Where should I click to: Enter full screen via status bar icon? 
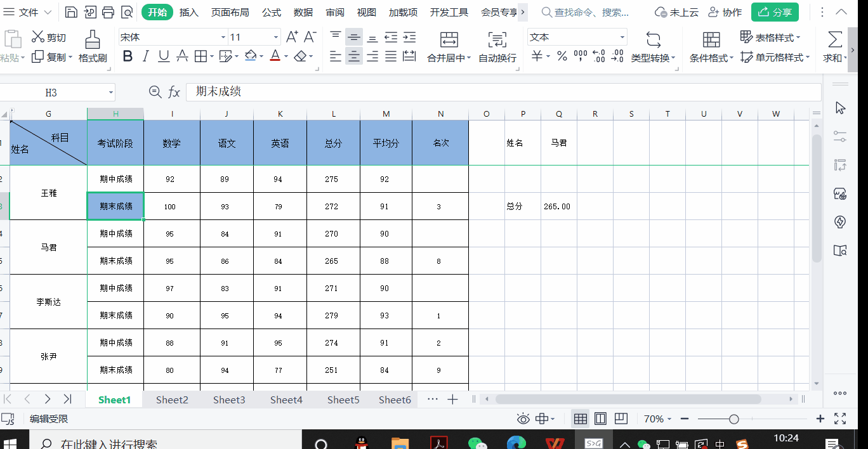click(840, 419)
